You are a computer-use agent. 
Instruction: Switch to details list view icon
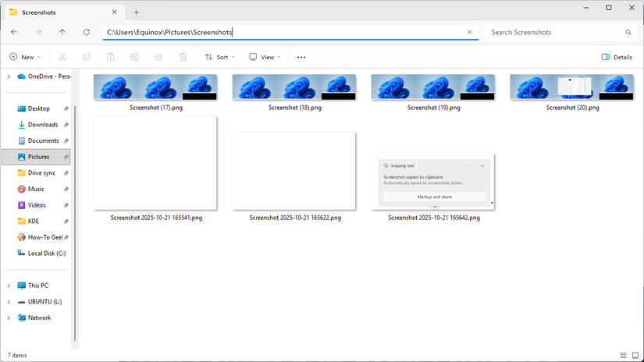[x=623, y=355]
